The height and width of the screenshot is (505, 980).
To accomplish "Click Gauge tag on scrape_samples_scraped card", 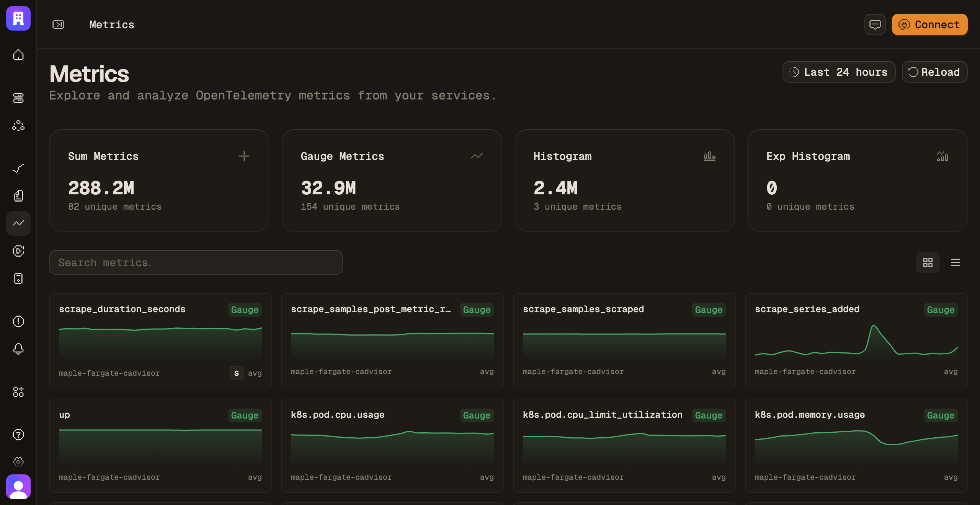I will click(x=709, y=310).
